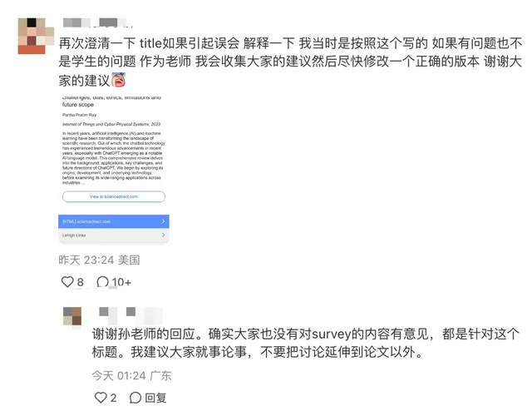Image resolution: width=532 pixels, height=411 pixels.
Task: Open the replier's small avatar
Action: [x=72, y=316]
